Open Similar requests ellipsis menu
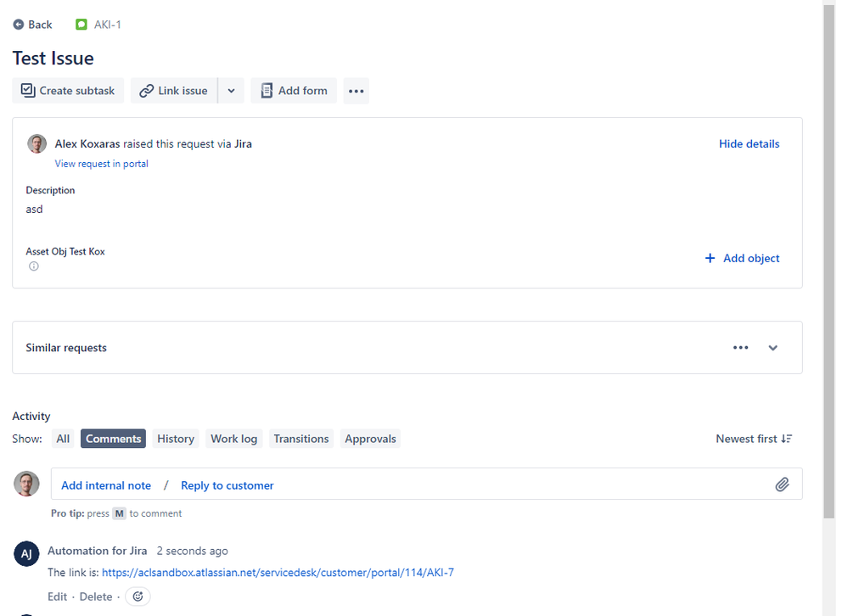 740,347
